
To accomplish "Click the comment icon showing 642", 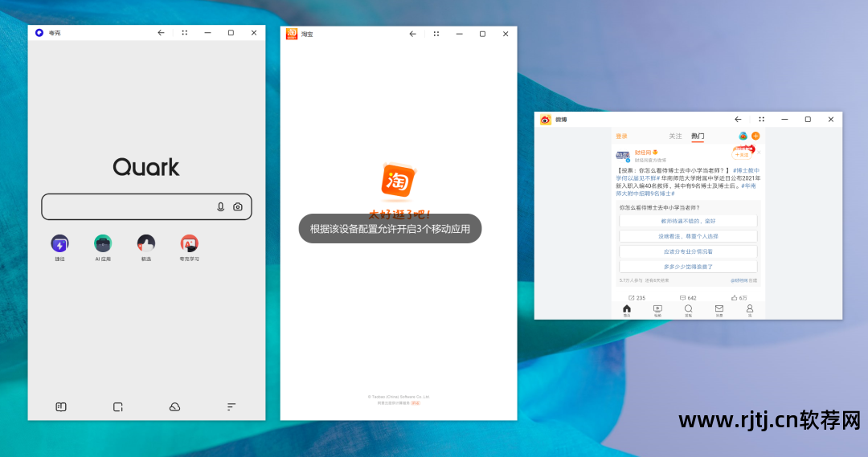I will pyautogui.click(x=682, y=298).
